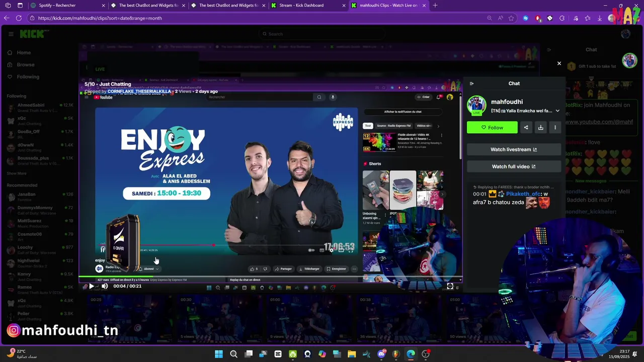The image size is (644, 362).
Task: Open Konvy in Recommended channels
Action: [40, 277]
